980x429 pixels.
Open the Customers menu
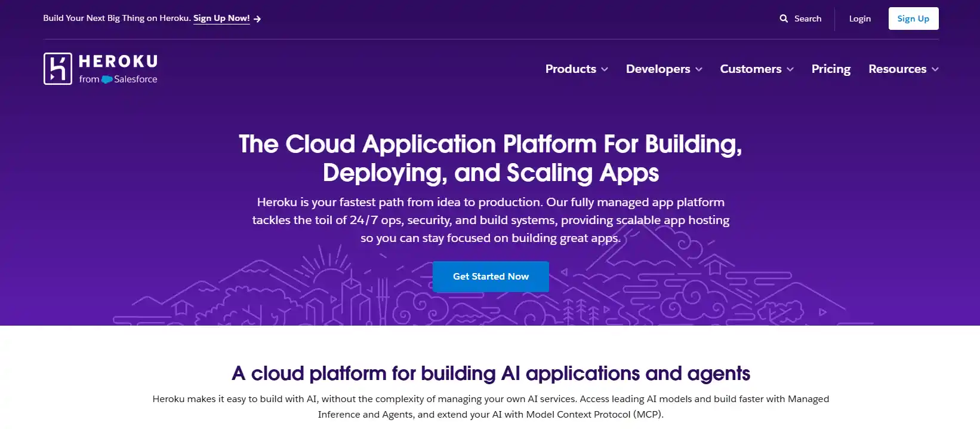coord(750,69)
